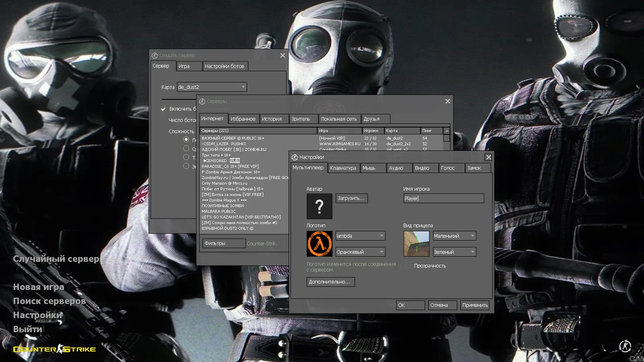Switch to the Клавиатура tab

(343, 168)
